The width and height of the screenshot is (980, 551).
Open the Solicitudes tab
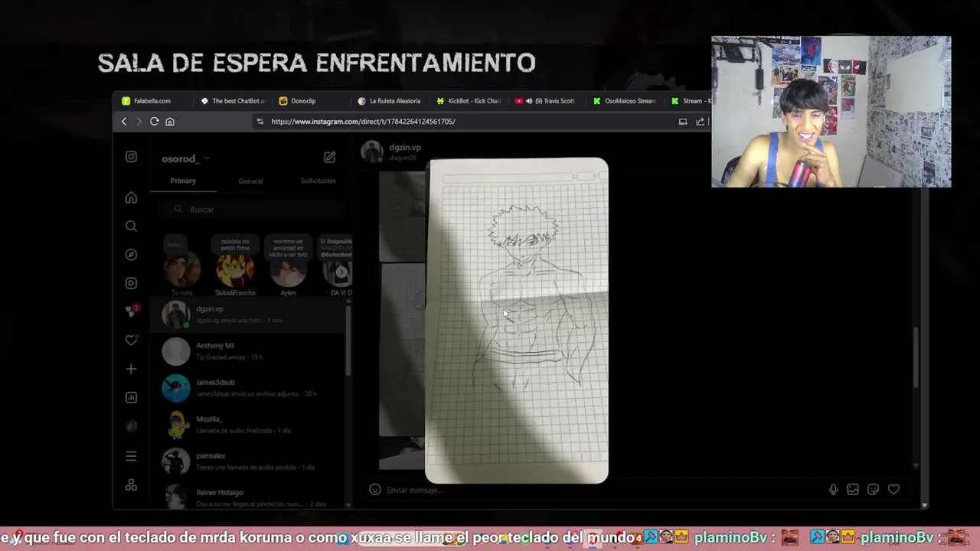pyautogui.click(x=318, y=181)
